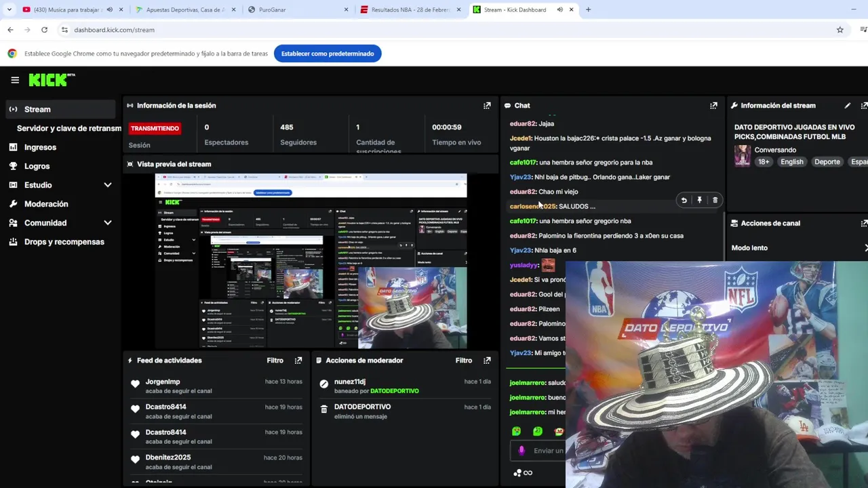Viewport: 868px width, 488px height.
Task: Open a new browser tab with plus
Action: 588,9
